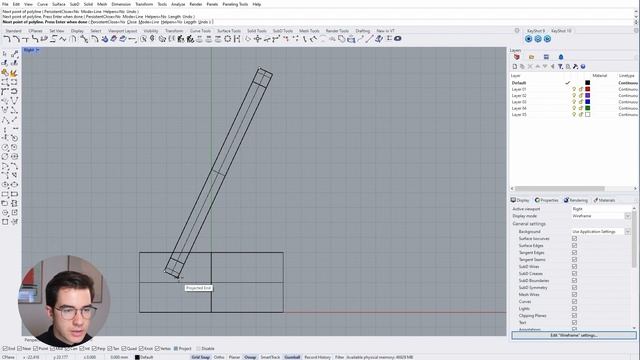Click the toolbar options gear near KeyShot tabs
This screenshot has height=360, width=640.
click(x=517, y=31)
